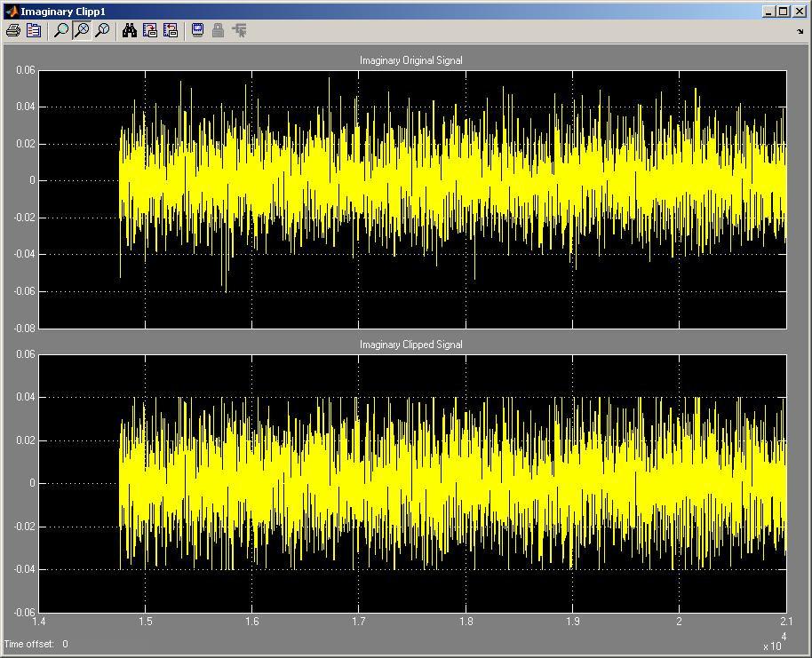
Task: Restore saved axes settings icon
Action: pyautogui.click(x=171, y=31)
